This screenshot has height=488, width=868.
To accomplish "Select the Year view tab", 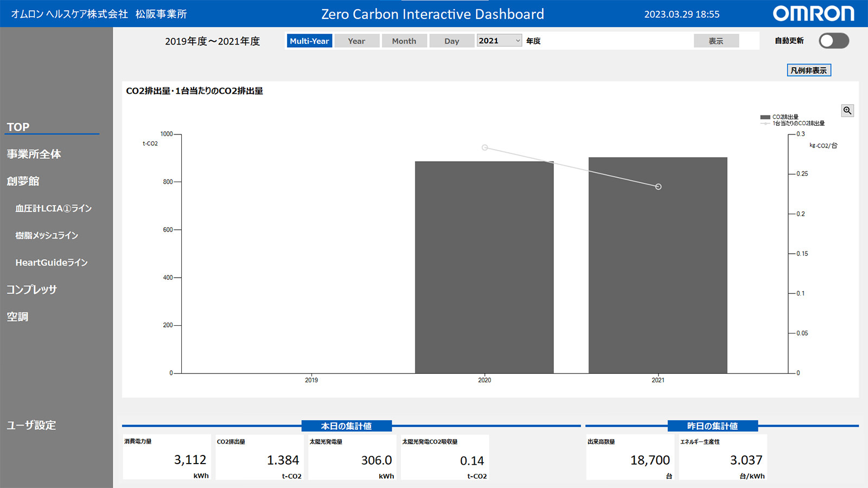I will click(x=356, y=41).
